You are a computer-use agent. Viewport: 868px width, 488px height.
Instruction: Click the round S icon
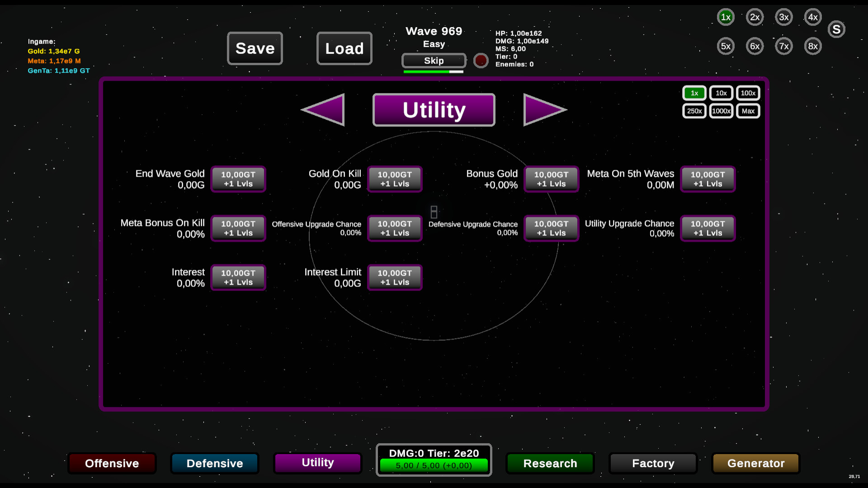[836, 29]
